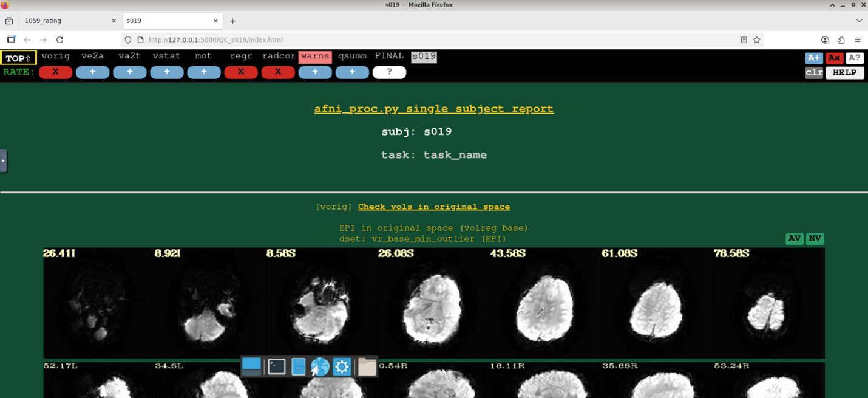Bookmark this page with the star icon
The image size is (868, 398).
tap(757, 40)
